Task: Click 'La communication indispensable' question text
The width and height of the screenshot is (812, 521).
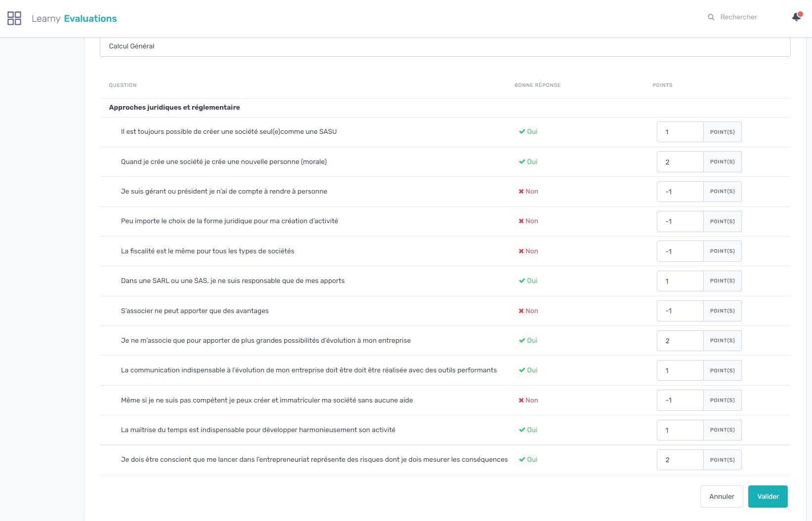Action: (309, 370)
